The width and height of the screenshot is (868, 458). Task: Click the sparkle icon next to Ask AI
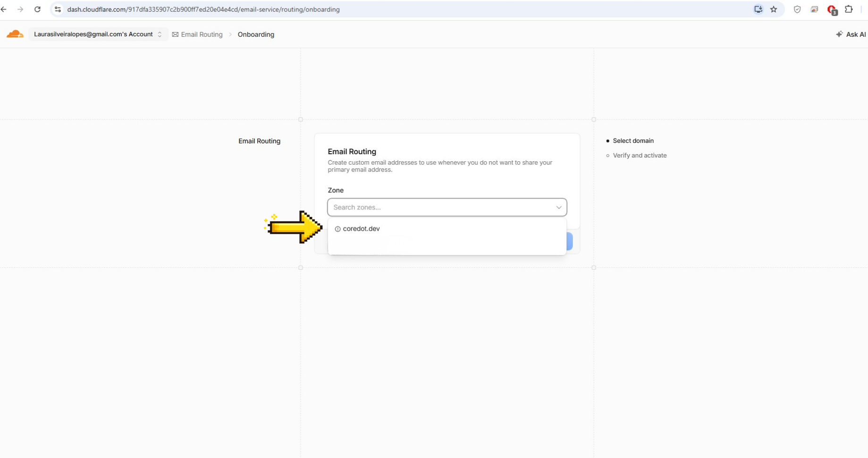click(839, 34)
